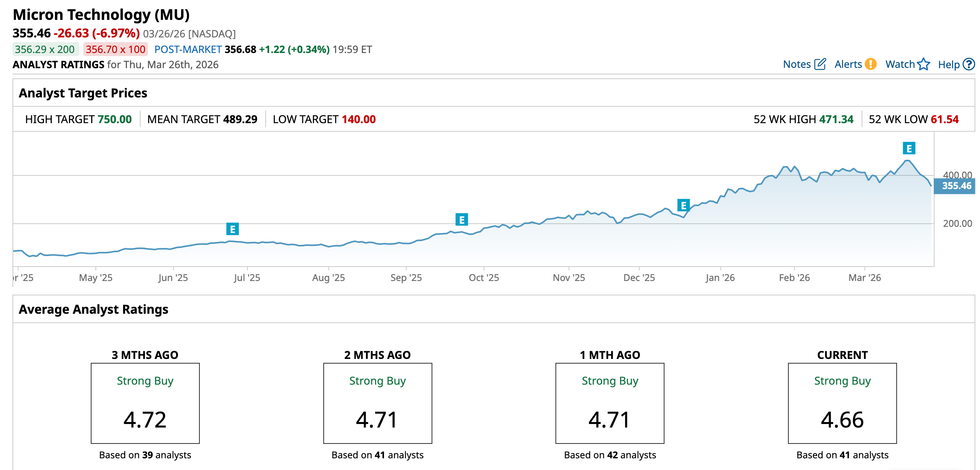The image size is (980, 470).
Task: Select the 1 MTH AGO rating box
Action: (610, 403)
